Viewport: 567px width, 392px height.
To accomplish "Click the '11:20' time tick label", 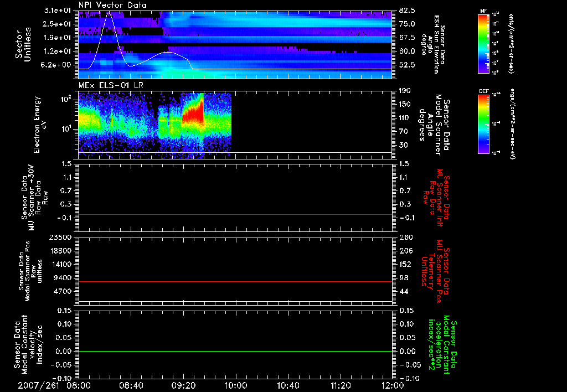I will coord(341,385).
